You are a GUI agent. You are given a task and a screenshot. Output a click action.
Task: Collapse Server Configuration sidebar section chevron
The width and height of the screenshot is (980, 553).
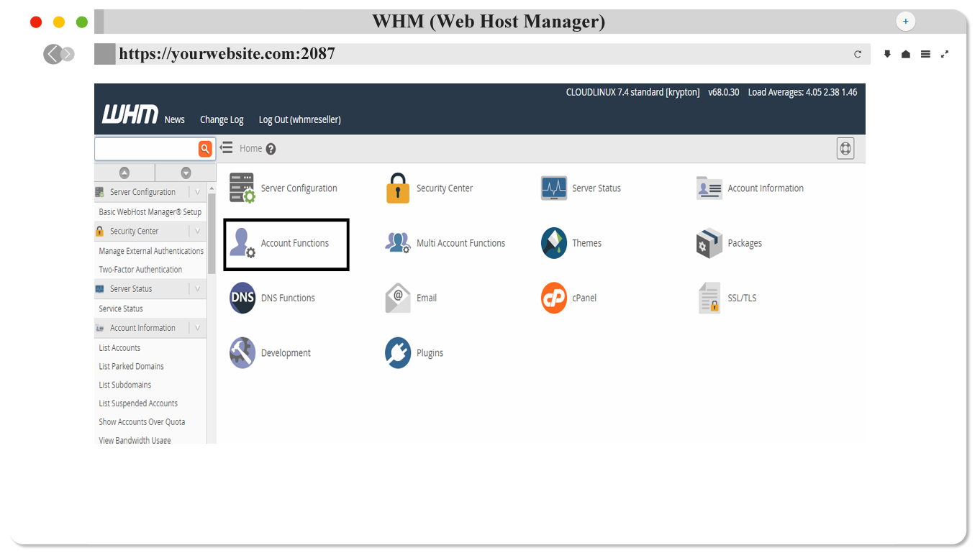(197, 192)
